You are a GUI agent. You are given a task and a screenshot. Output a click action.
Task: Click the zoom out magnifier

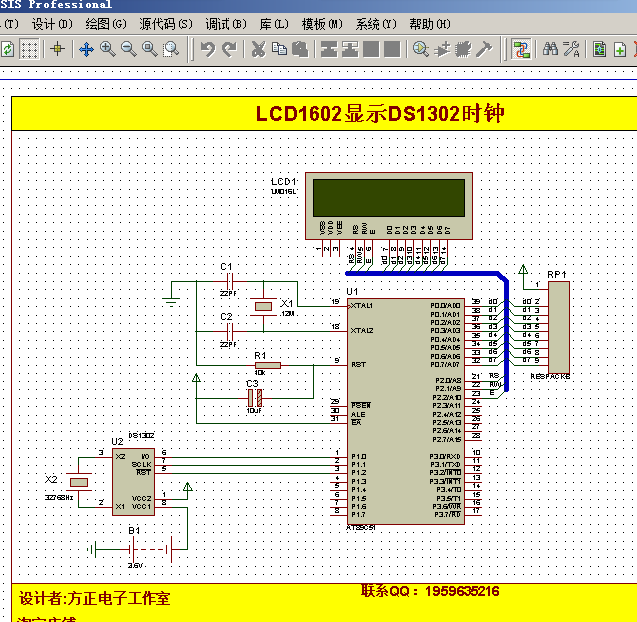pyautogui.click(x=129, y=49)
